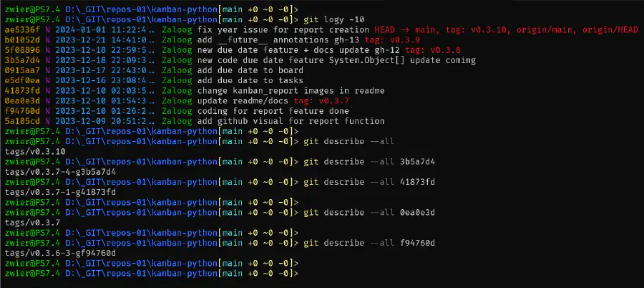Select commit hash ae5336f in the log
644x288 pixels.
[x=23, y=30]
